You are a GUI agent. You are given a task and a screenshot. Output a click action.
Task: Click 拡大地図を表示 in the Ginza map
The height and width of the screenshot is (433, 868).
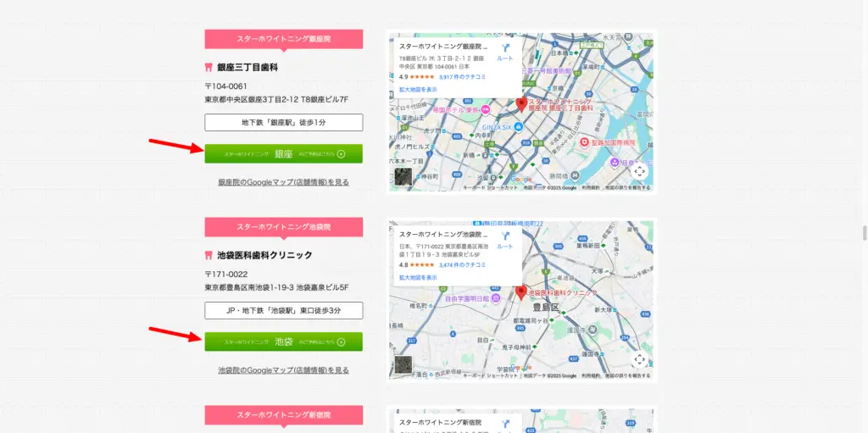[418, 89]
